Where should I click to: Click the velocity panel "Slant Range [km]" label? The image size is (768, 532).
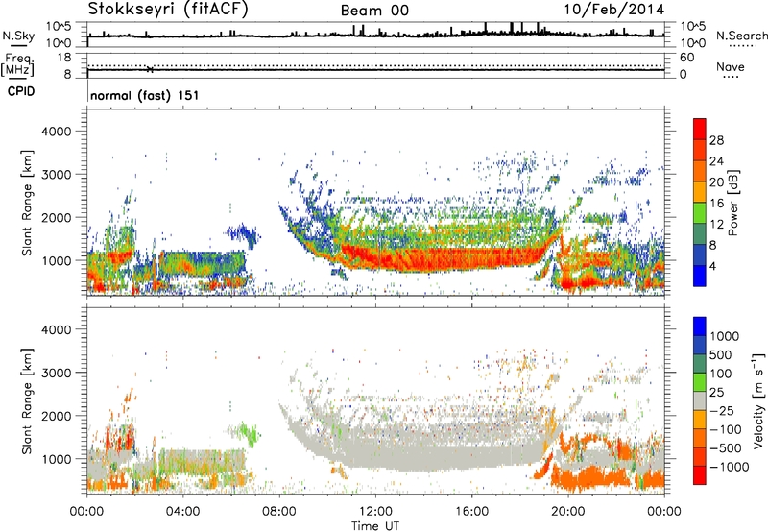pos(27,400)
